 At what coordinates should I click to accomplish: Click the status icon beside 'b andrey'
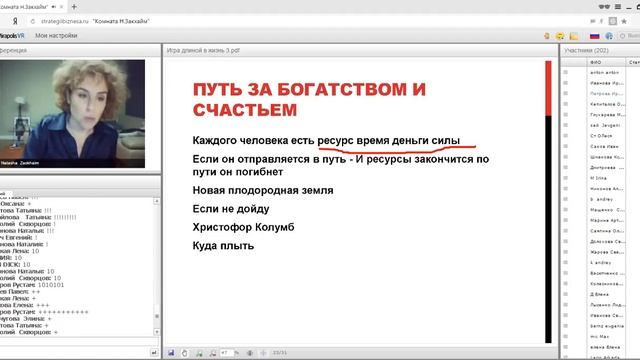(565, 199)
